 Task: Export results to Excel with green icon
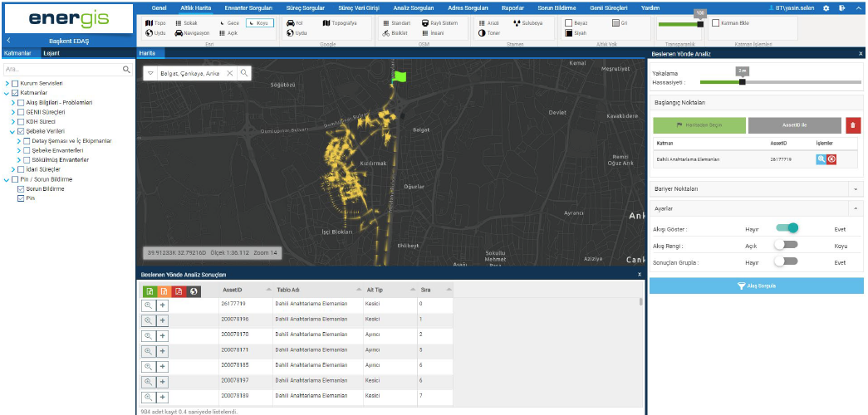tap(150, 291)
